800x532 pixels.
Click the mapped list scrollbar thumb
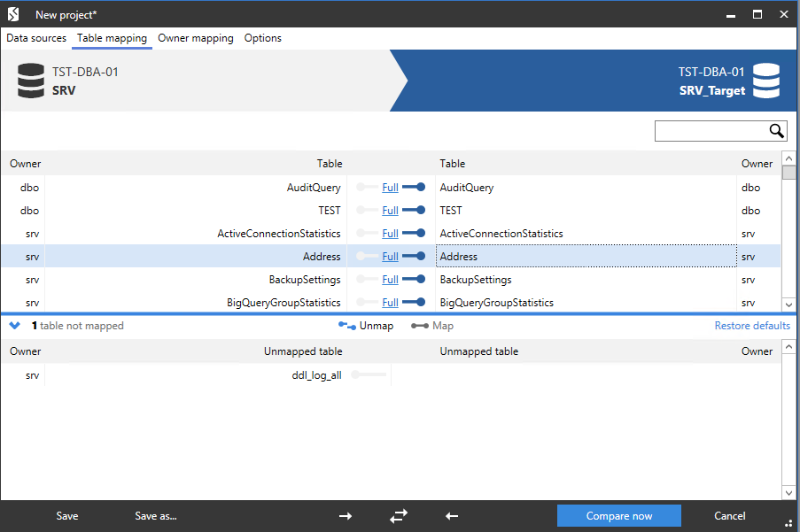[x=788, y=173]
